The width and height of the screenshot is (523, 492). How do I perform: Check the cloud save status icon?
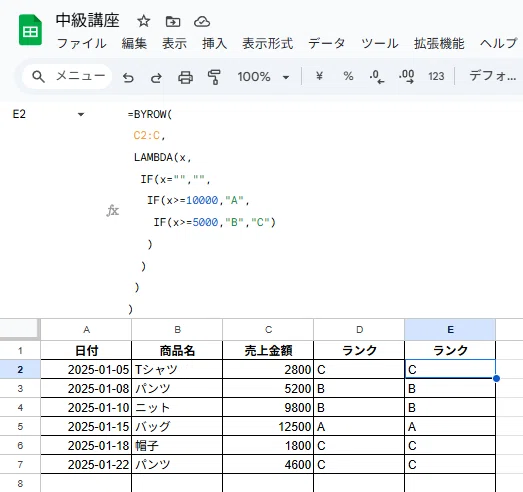click(202, 22)
